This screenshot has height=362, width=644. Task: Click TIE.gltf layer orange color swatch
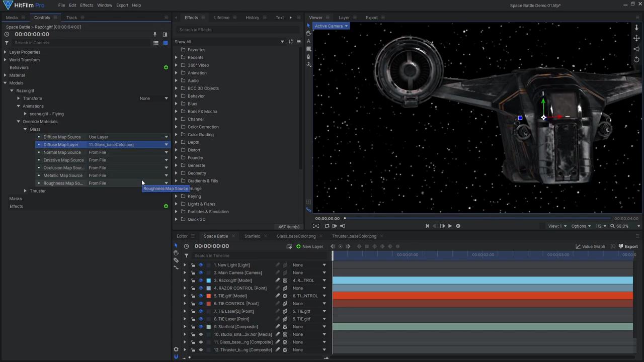pos(209,296)
